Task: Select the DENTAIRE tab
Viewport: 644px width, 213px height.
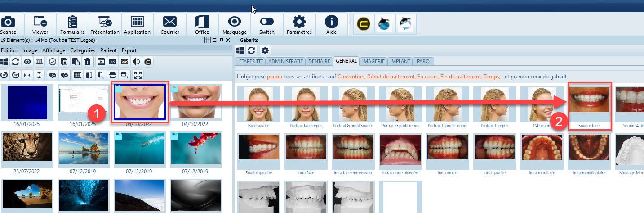Action: pyautogui.click(x=319, y=61)
